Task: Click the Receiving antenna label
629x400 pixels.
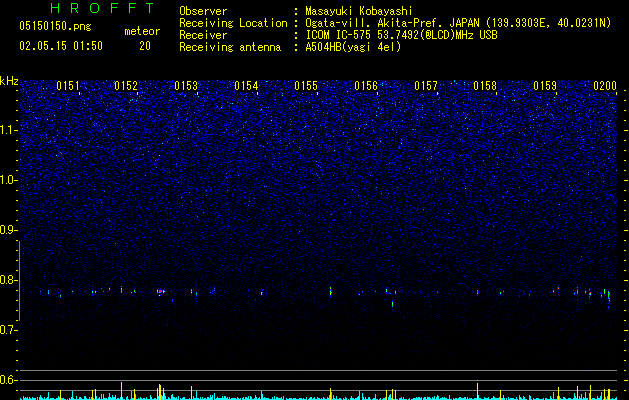Action: point(230,47)
